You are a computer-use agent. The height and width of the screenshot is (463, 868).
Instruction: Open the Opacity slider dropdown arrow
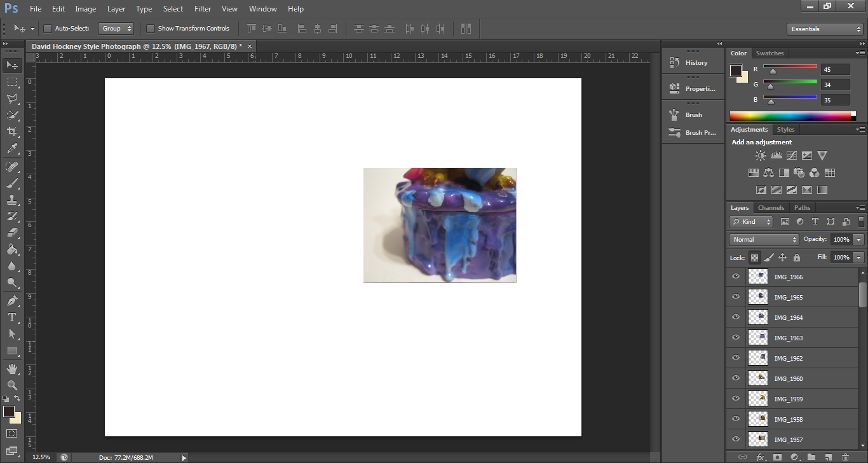coord(859,240)
